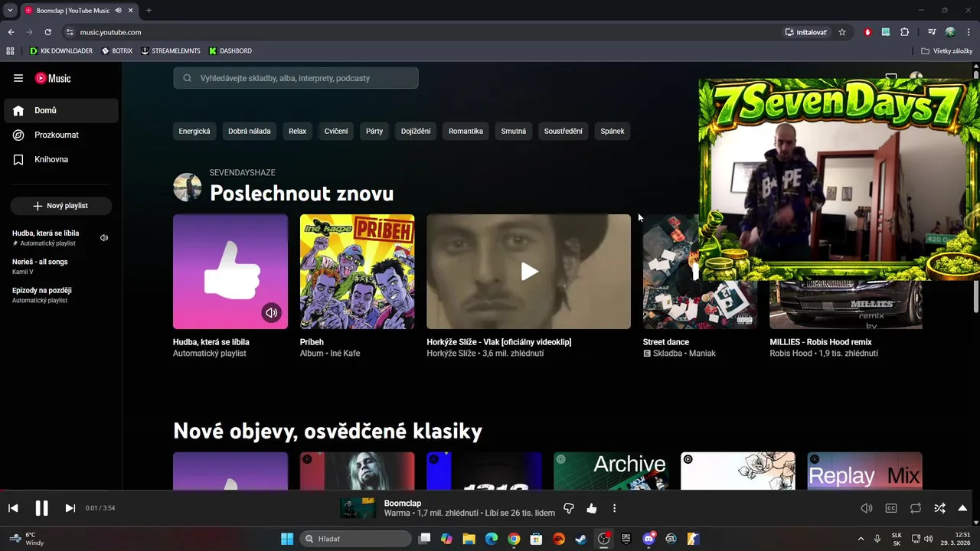Toggle shuffle mode
This screenshot has height=551, width=980.
pos(940,508)
